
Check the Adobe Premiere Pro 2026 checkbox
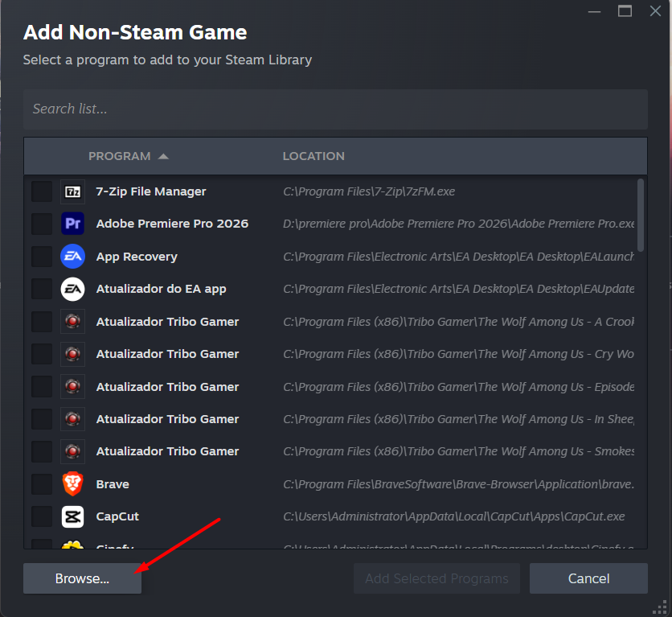coord(42,224)
